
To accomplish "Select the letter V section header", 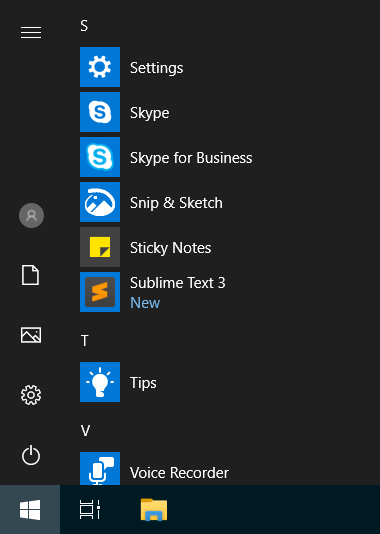I will pos(85,430).
